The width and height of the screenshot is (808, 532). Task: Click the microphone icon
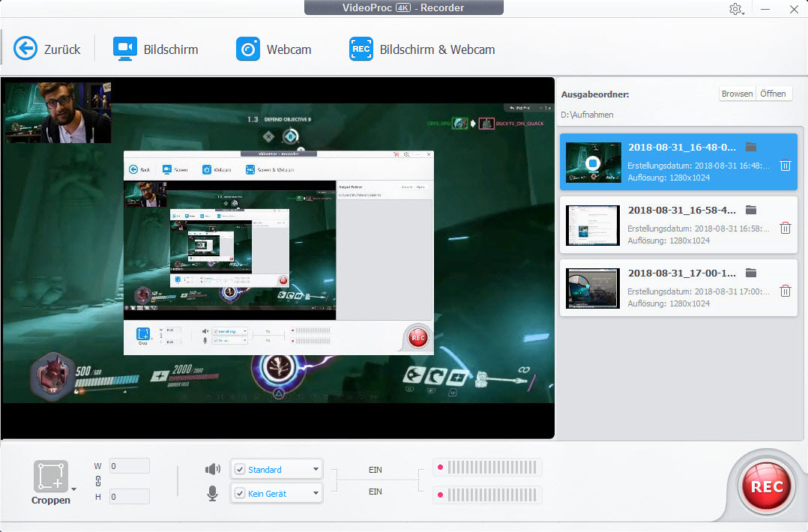[x=212, y=493]
